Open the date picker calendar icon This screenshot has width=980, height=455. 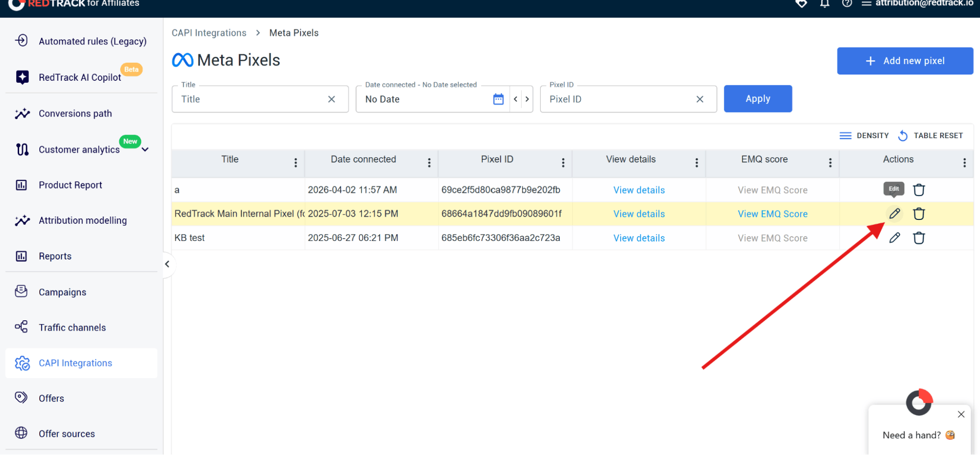(x=498, y=99)
